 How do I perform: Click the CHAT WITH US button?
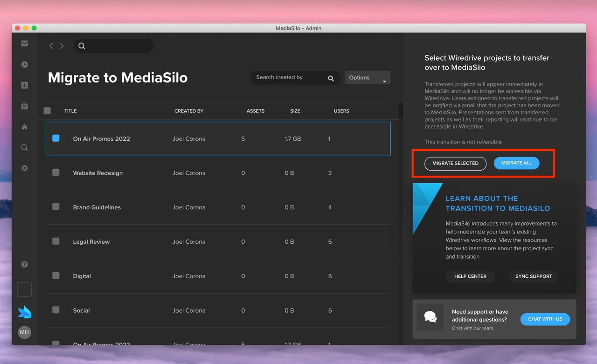[x=545, y=319]
